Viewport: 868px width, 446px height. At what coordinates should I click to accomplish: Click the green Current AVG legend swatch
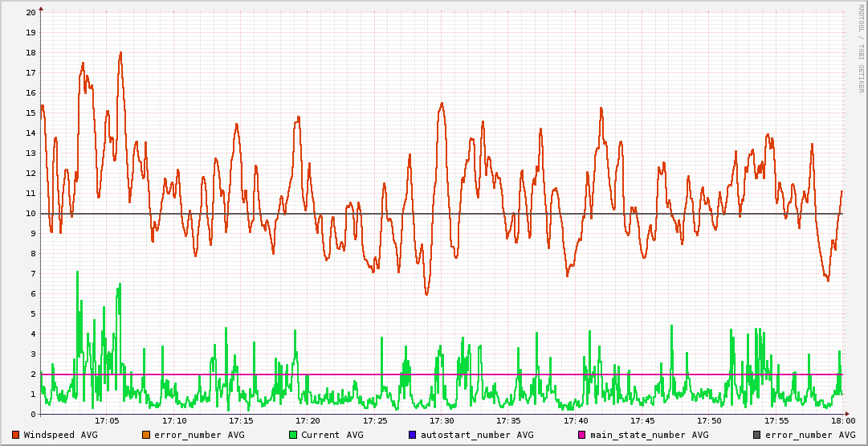click(x=293, y=435)
